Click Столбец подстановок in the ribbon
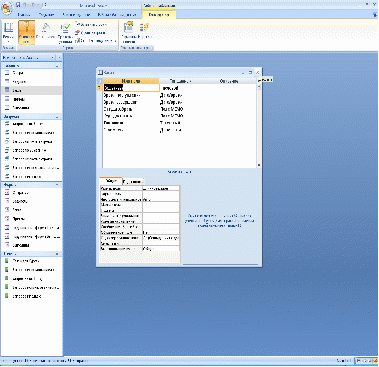This screenshot has height=367, width=379. [95, 41]
